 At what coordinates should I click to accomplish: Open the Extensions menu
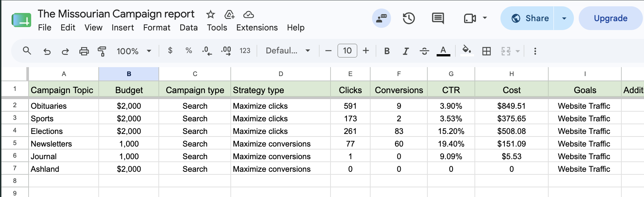257,27
